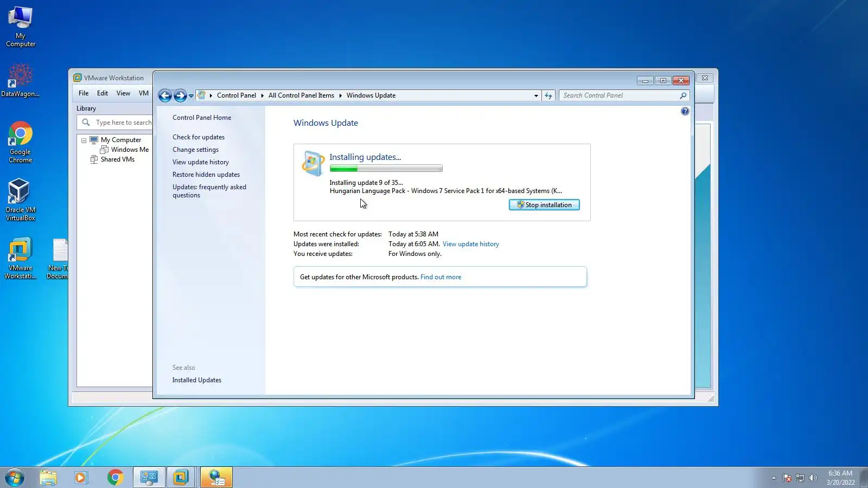Image resolution: width=868 pixels, height=488 pixels.
Task: Open View update history next to install time
Action: (471, 244)
